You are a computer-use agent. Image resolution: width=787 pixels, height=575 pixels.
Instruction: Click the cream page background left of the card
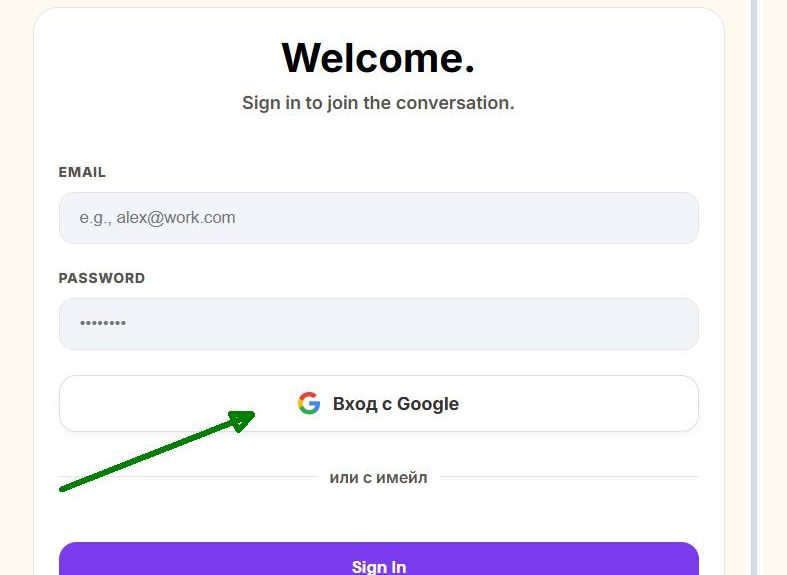click(x=15, y=300)
